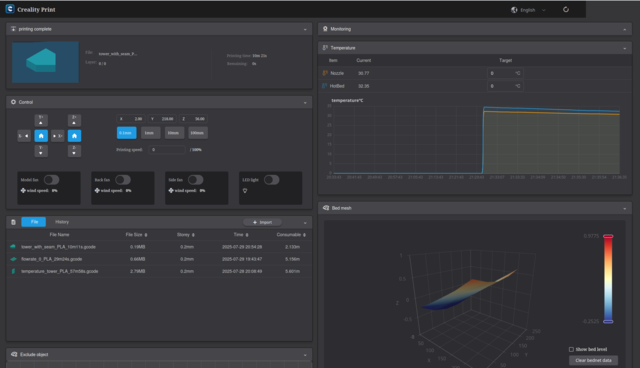Click the Back fan wind speed icon
This screenshot has height=368, width=640.
point(97,191)
